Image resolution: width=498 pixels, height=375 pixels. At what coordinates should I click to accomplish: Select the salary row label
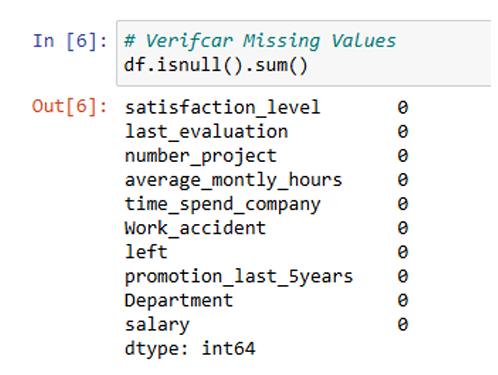pyautogui.click(x=157, y=325)
